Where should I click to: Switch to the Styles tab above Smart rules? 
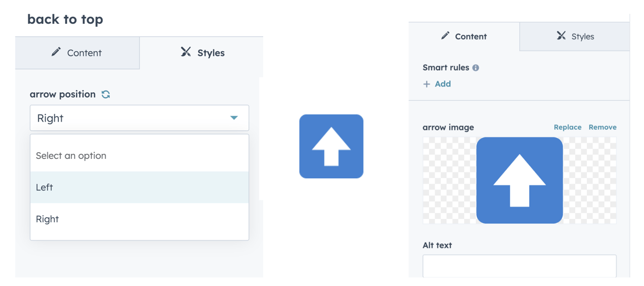pyautogui.click(x=575, y=37)
